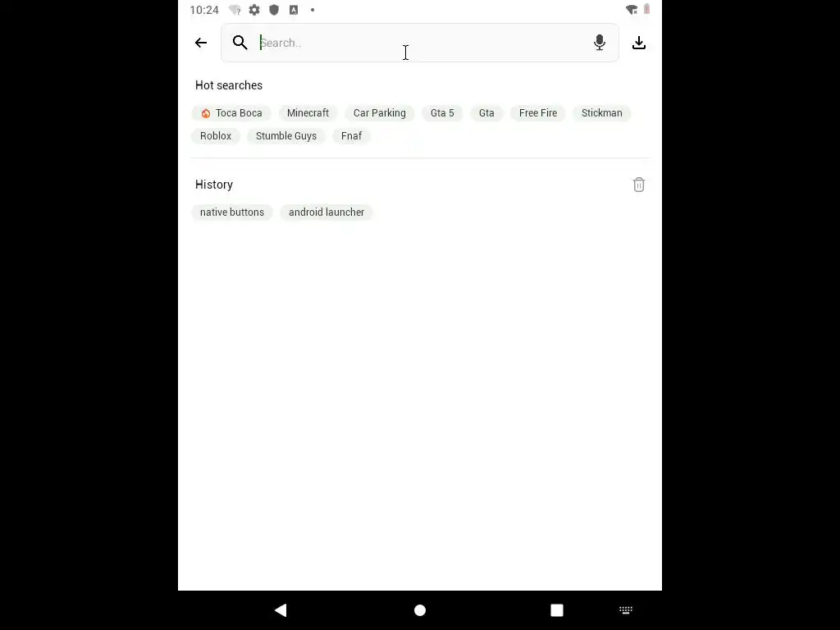Image resolution: width=840 pixels, height=630 pixels.
Task: Open downloads via download icon
Action: [638, 43]
